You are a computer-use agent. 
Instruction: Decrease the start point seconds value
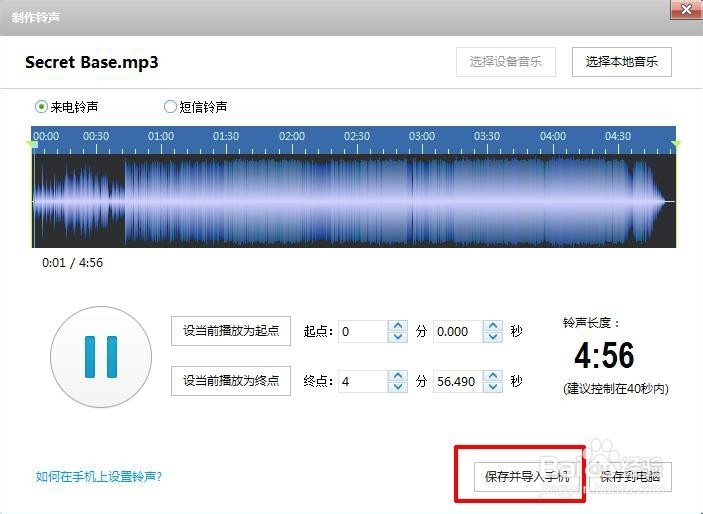493,336
